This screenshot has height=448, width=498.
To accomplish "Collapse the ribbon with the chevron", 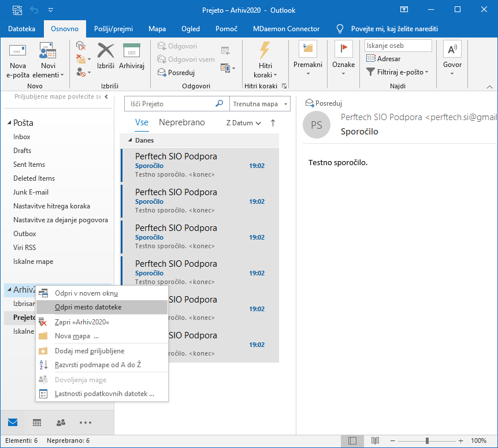I will click(489, 87).
